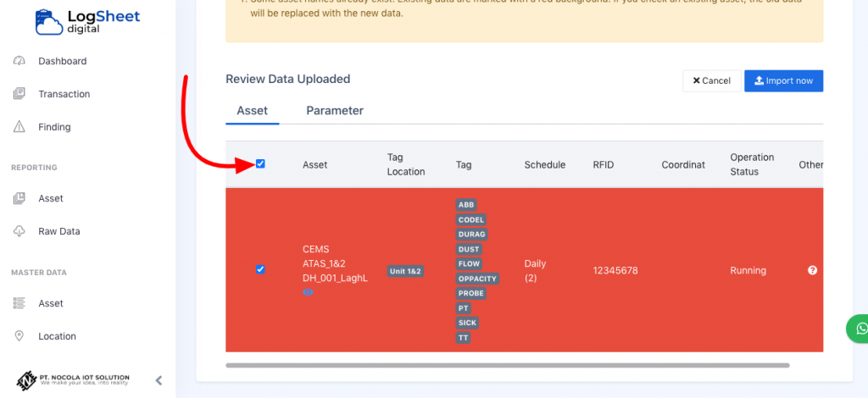
Task: Click the Unit 1&2 tag location badge
Action: point(405,271)
